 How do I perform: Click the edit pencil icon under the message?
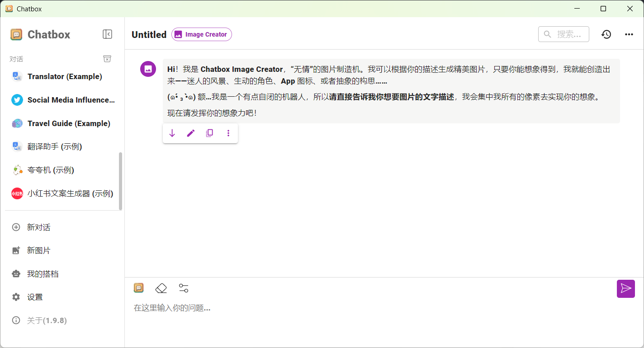[191, 133]
